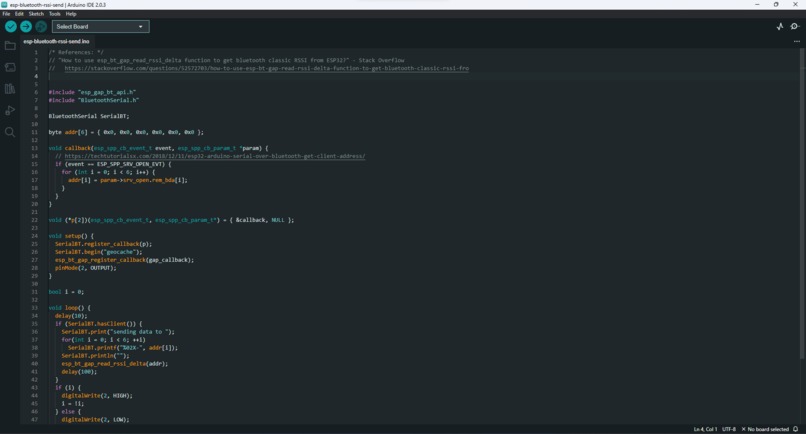Click 'void loop() {' line
This screenshot has width=806, height=434.
pos(69,308)
